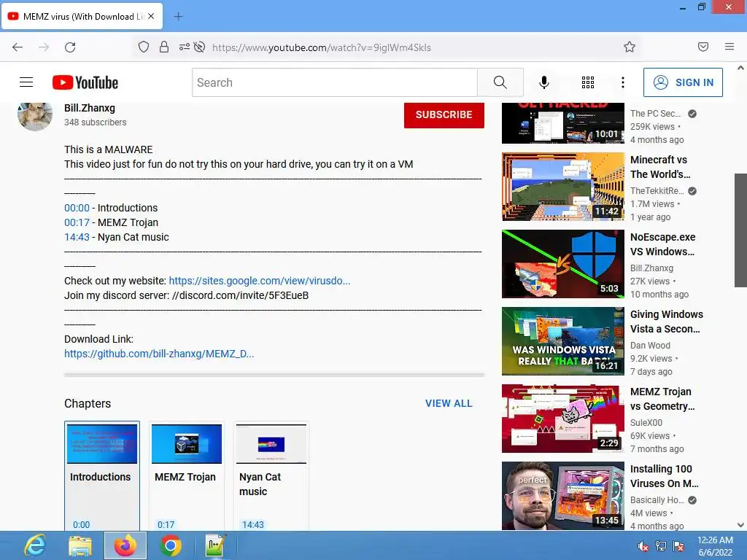Click scrollbar up arrow

(x=740, y=68)
